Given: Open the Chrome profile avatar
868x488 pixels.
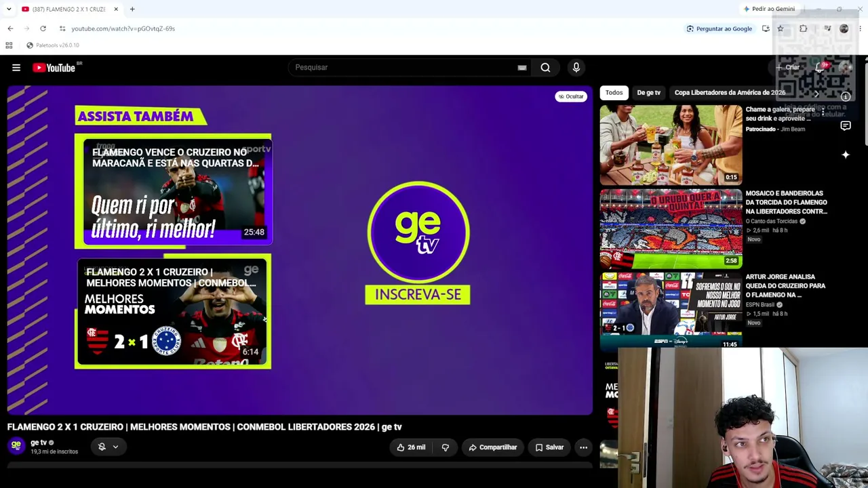Looking at the screenshot, I should (844, 28).
